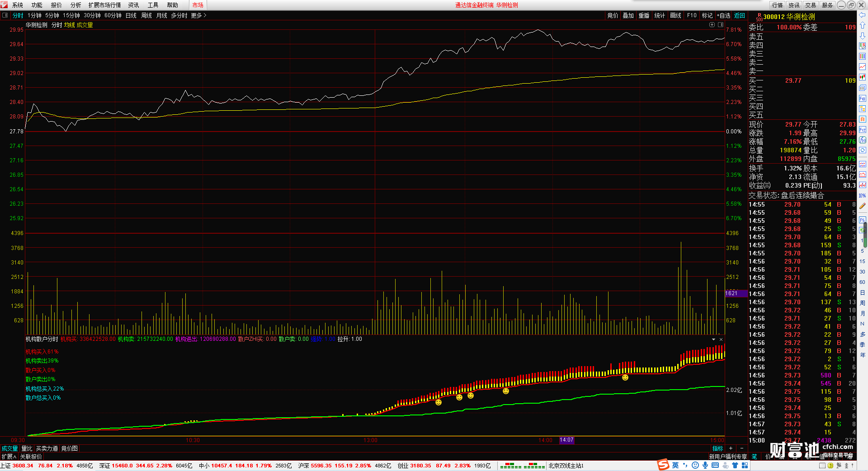Click the smiley emoji icon in Sogou toolbar
The height and width of the screenshot is (471, 868).
tap(695, 465)
